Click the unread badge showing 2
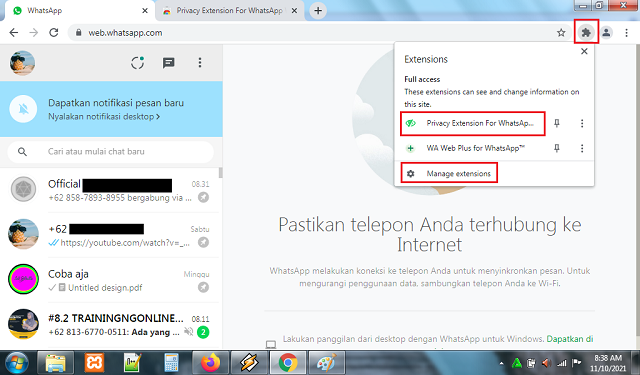Image resolution: width=640 pixels, height=375 pixels. (x=203, y=332)
